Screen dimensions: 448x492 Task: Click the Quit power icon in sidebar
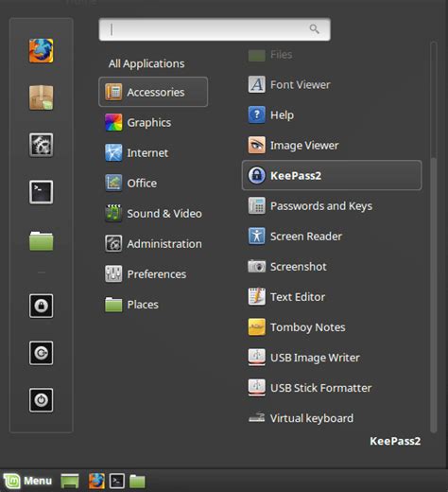(42, 400)
